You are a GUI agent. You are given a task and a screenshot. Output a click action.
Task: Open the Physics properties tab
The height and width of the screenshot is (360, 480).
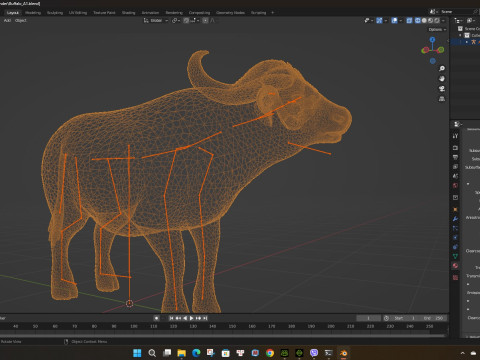click(455, 238)
